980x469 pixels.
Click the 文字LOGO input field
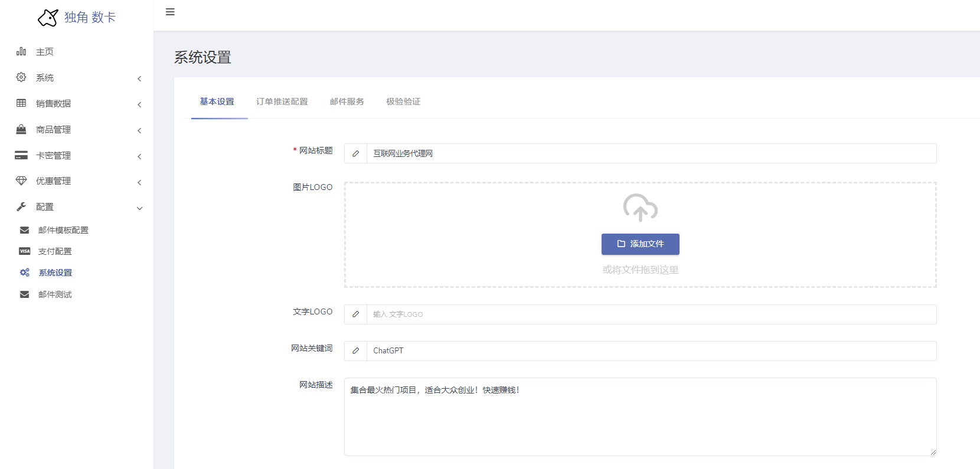[x=651, y=314]
